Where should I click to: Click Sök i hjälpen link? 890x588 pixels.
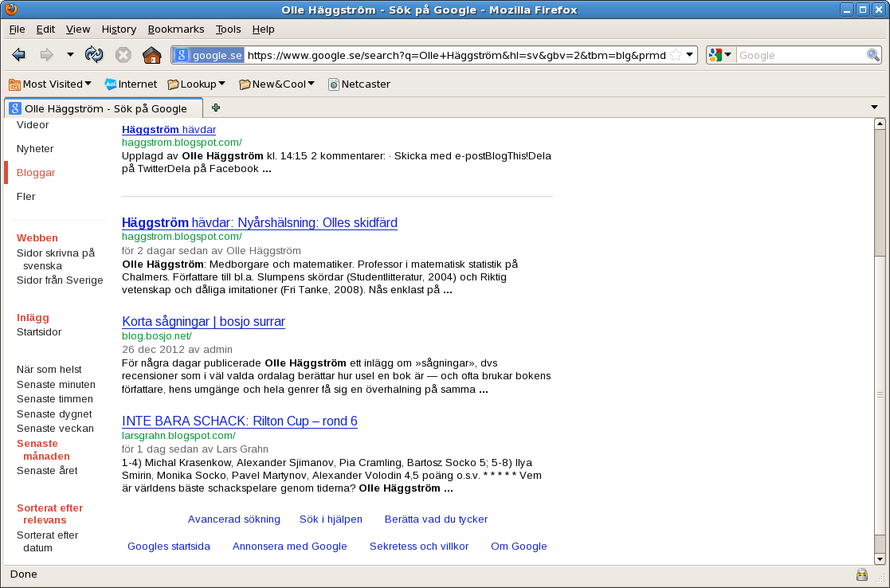tap(331, 519)
